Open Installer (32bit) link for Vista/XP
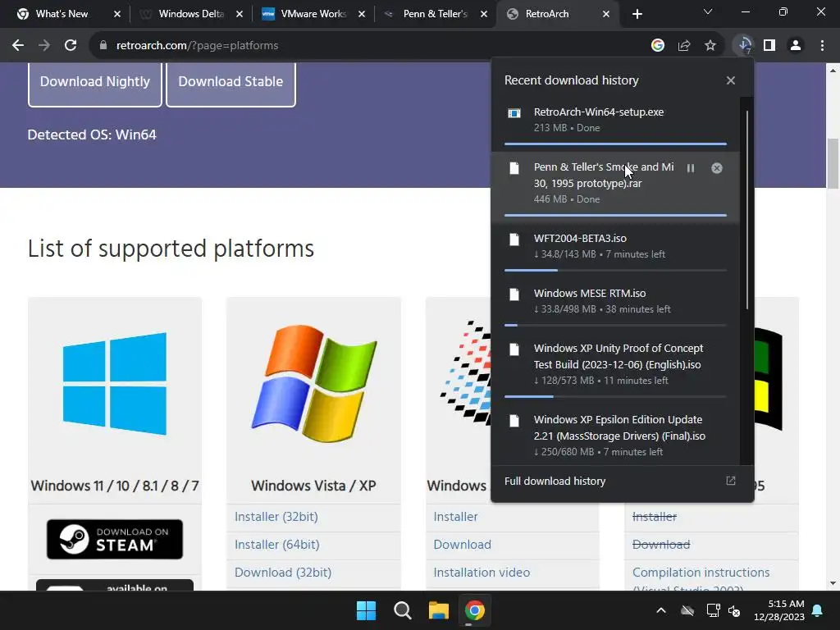 276,517
